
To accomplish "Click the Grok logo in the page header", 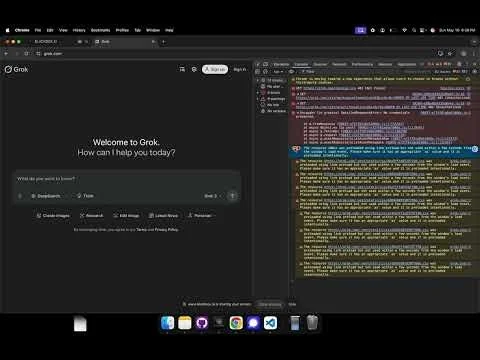I will [x=16, y=69].
